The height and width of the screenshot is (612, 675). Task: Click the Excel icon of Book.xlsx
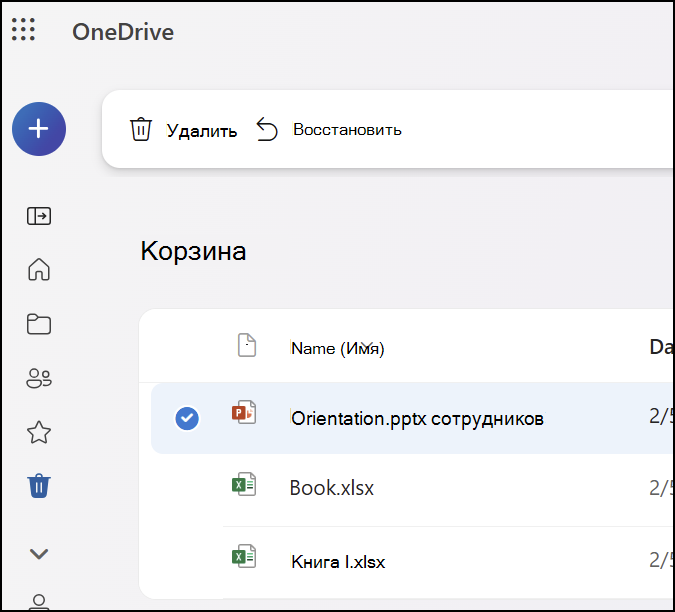pyautogui.click(x=244, y=484)
